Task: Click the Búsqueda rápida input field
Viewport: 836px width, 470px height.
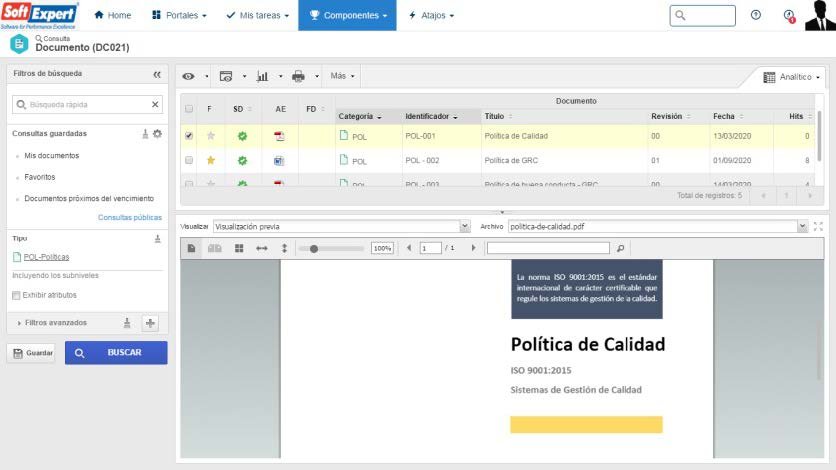Action: point(87,104)
